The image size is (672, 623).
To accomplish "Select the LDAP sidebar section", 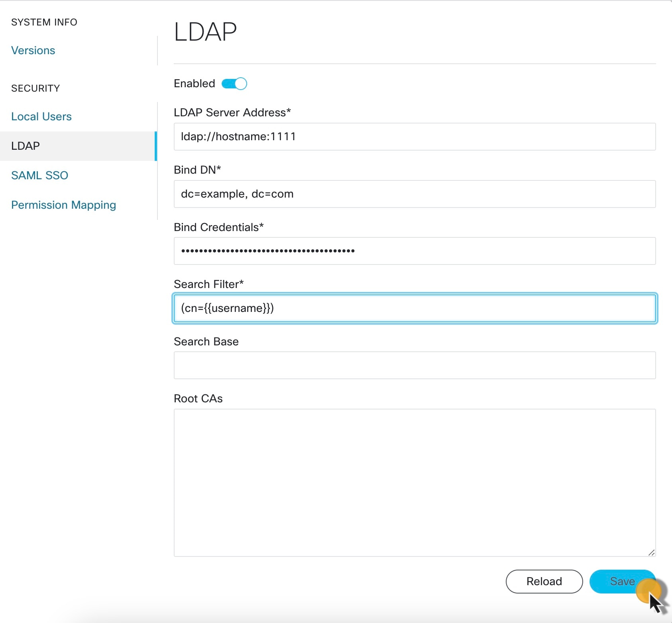I will (x=26, y=146).
